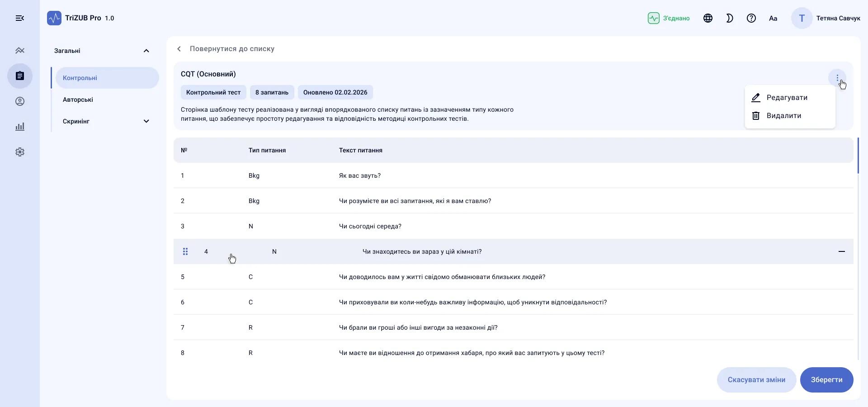Screen dimensions: 868x407
Task: Click the Зберегти button
Action: tap(826, 380)
